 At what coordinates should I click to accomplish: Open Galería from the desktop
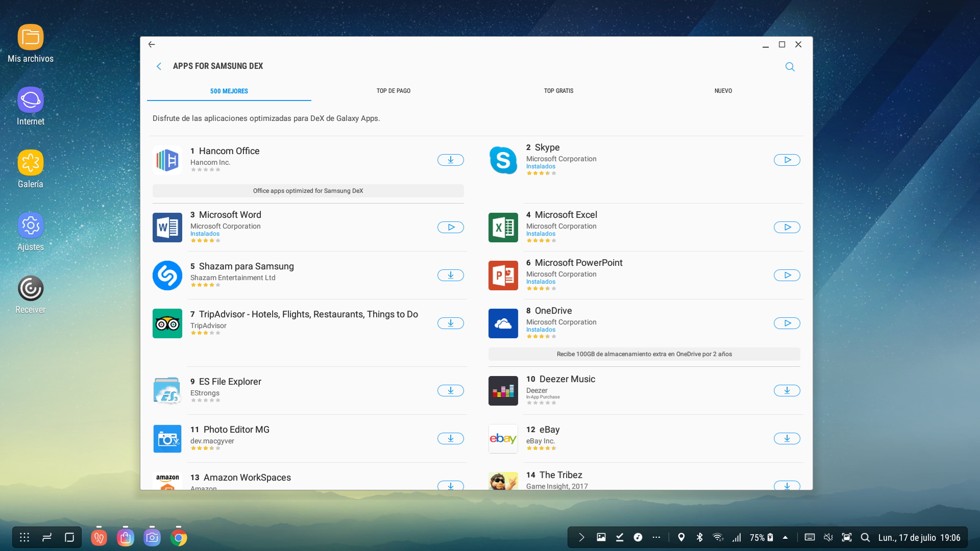pos(31,169)
